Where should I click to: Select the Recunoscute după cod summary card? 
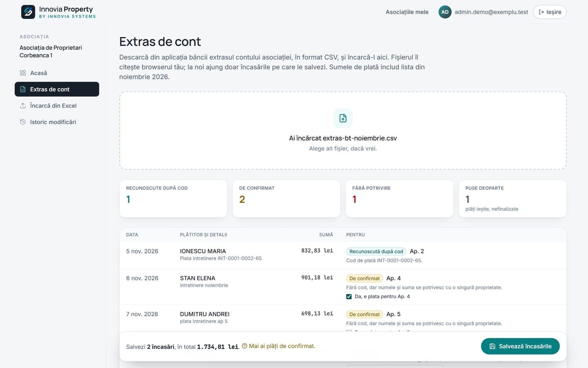pos(173,199)
